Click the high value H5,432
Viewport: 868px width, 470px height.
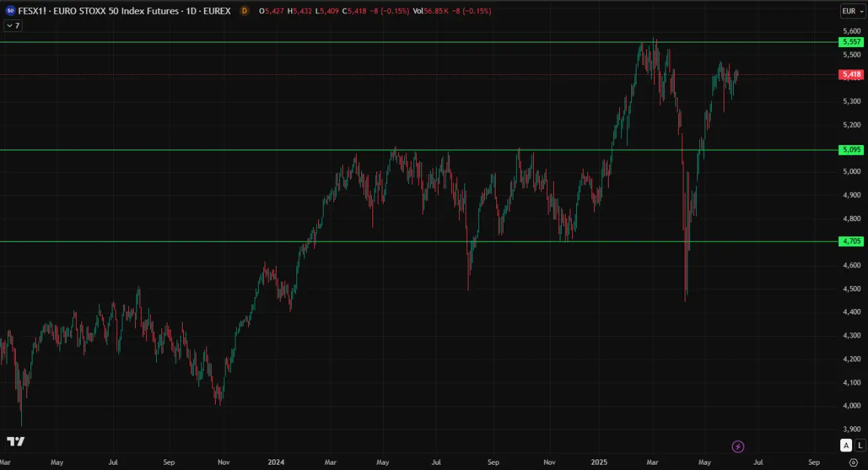pos(300,11)
